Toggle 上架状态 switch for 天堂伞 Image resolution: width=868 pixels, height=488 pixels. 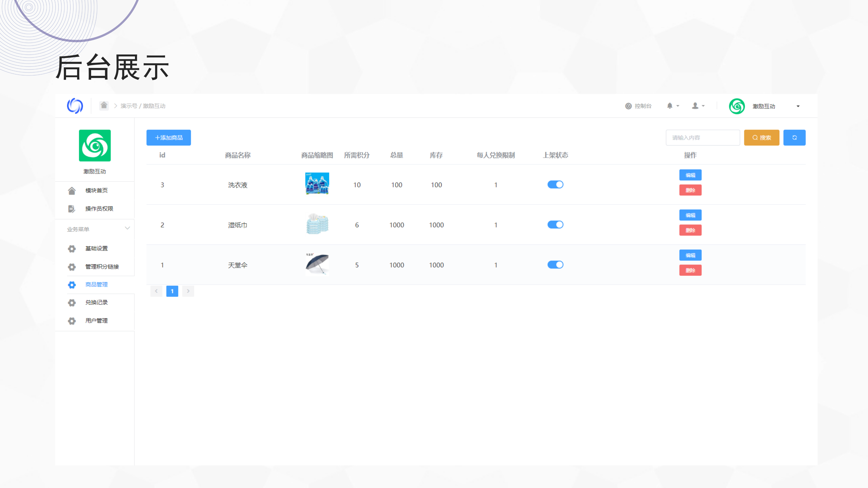[x=555, y=265]
